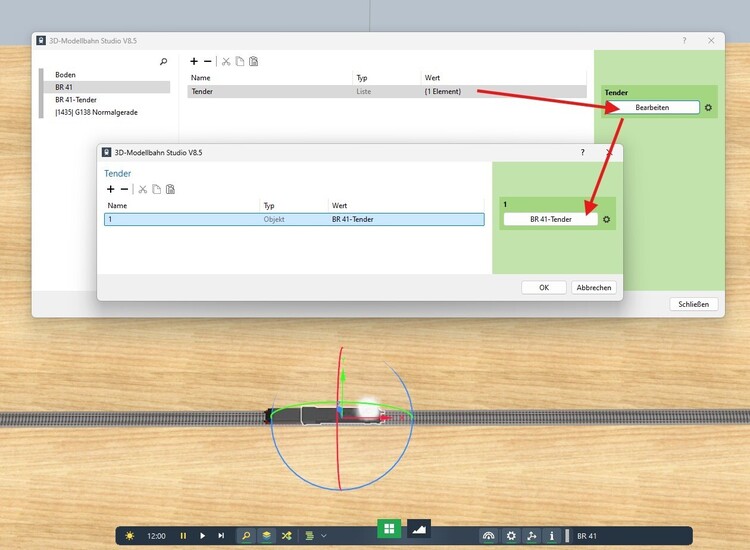Cancel the Tender dialog with Abbrechen
This screenshot has width=750, height=550.
(594, 287)
